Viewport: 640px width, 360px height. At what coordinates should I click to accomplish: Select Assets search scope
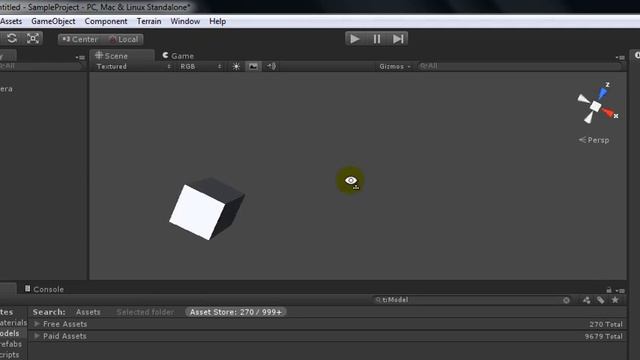88,312
